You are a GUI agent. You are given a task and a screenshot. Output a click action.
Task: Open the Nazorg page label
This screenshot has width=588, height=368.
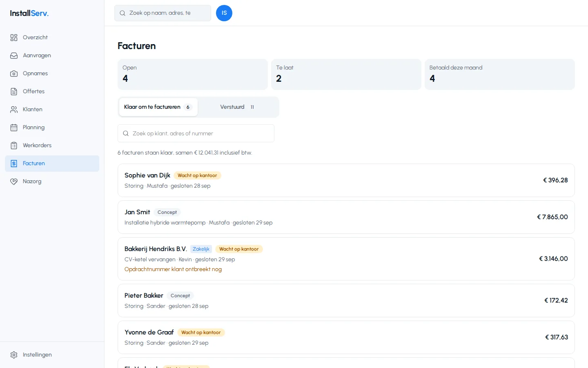32,182
